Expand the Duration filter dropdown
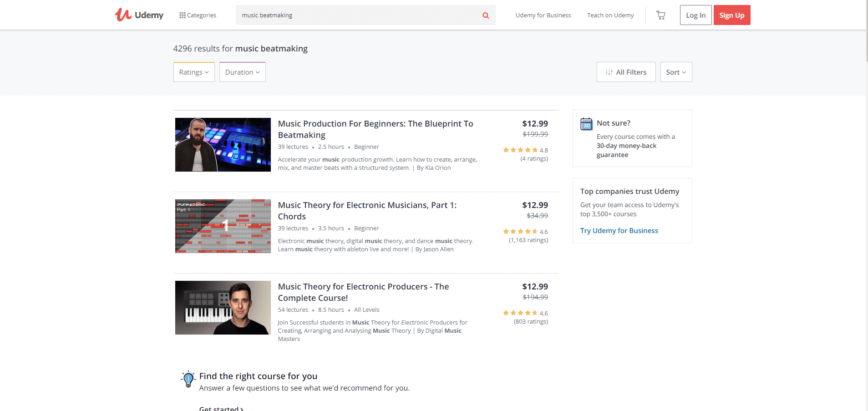Viewport: 868px width, 411px height. click(x=242, y=72)
